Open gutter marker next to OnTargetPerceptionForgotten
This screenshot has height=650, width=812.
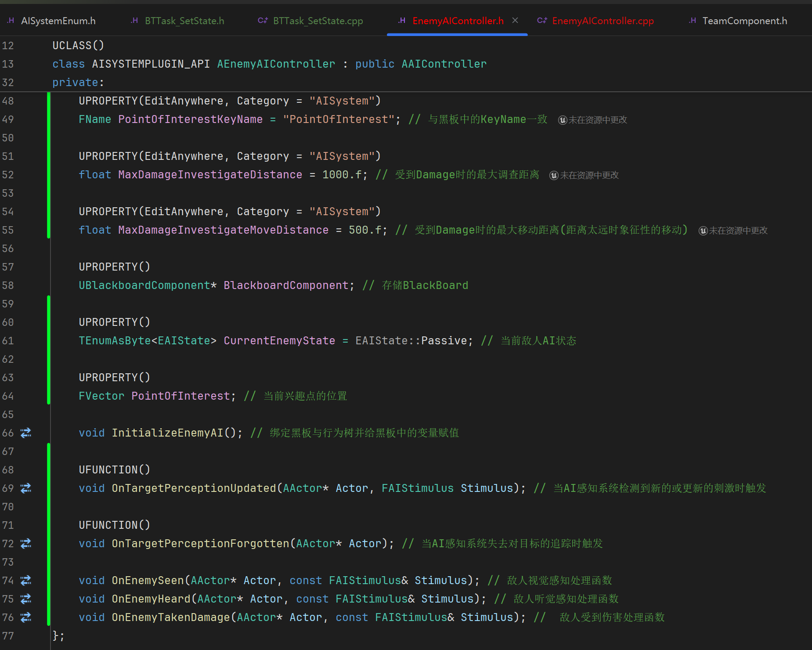26,544
